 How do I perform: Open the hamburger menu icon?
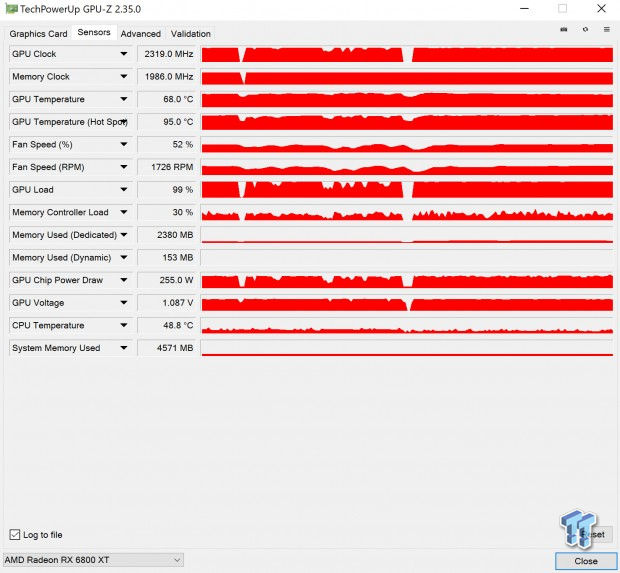coord(607,29)
